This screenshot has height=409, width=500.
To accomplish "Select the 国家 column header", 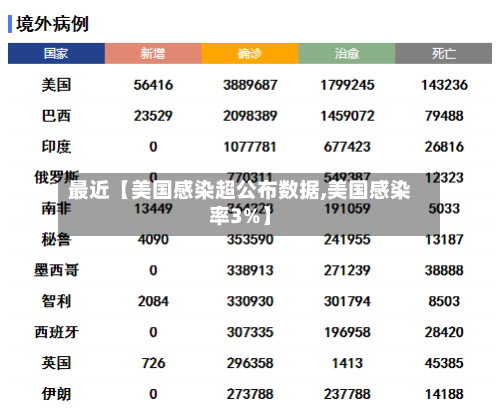I will pos(56,53).
